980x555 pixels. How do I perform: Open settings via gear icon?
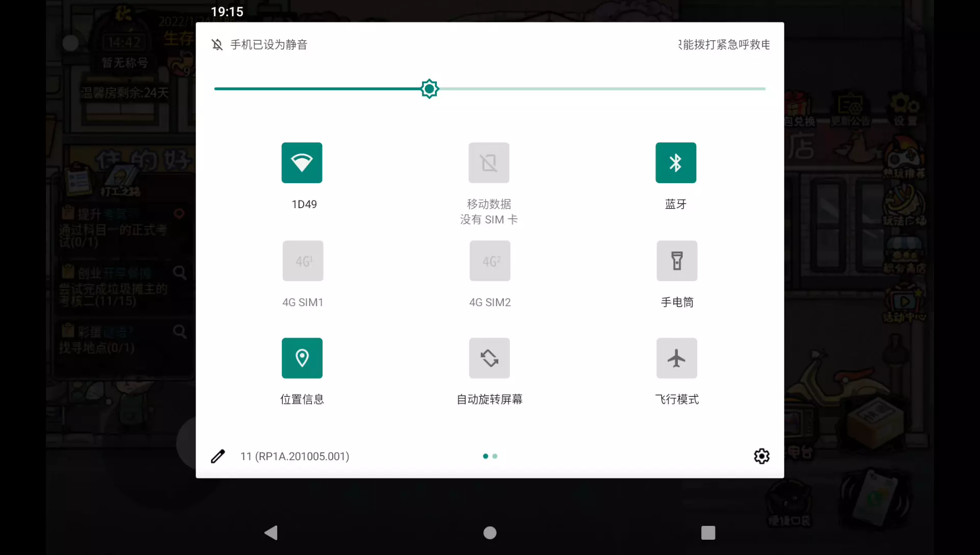762,456
